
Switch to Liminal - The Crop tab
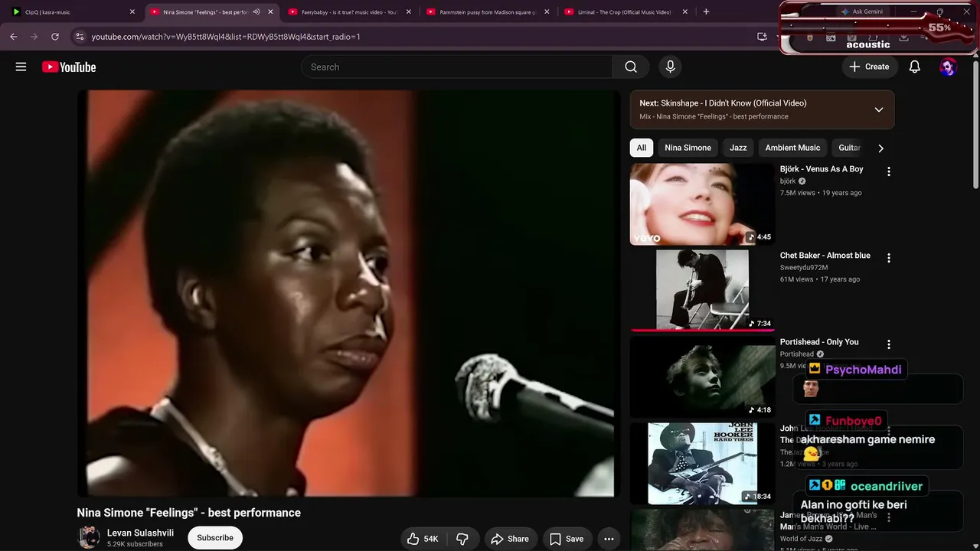click(626, 11)
